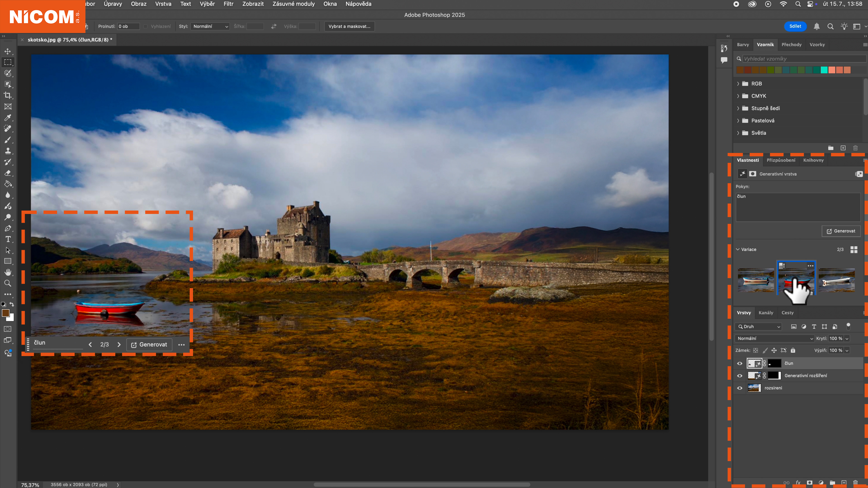The image size is (868, 488).
Task: Click the Sdílet button
Action: point(795,26)
